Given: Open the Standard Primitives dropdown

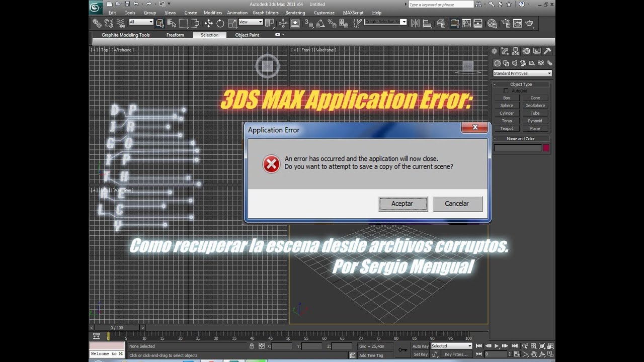Looking at the screenshot, I should (522, 73).
